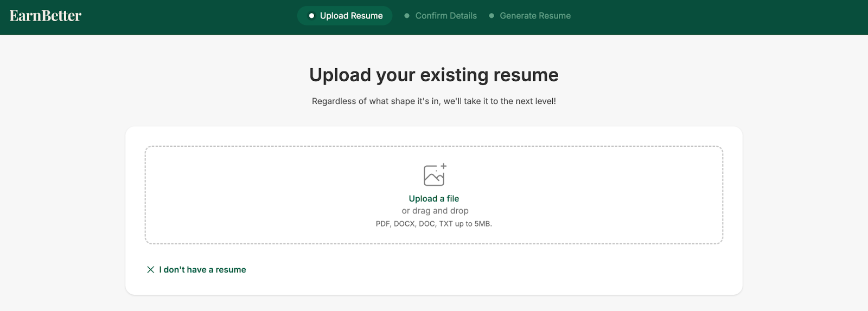This screenshot has height=311, width=868.
Task: Open the Upload a file link
Action: 434,199
